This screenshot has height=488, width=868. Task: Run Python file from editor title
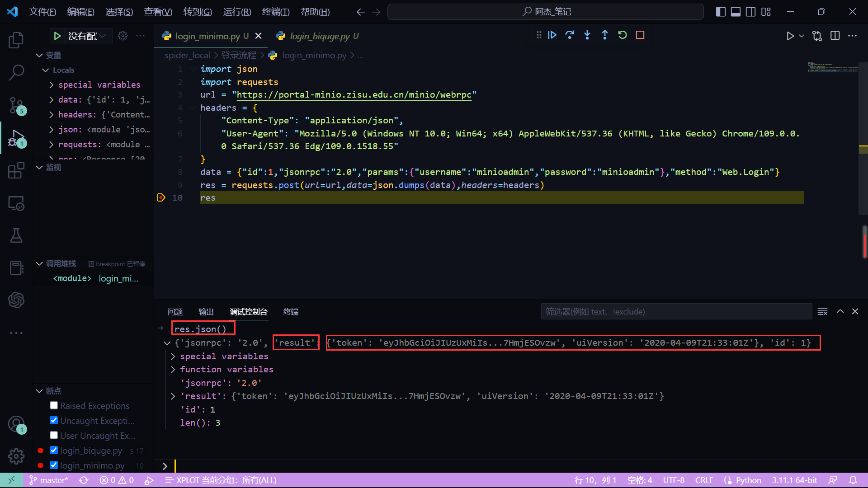pos(790,36)
